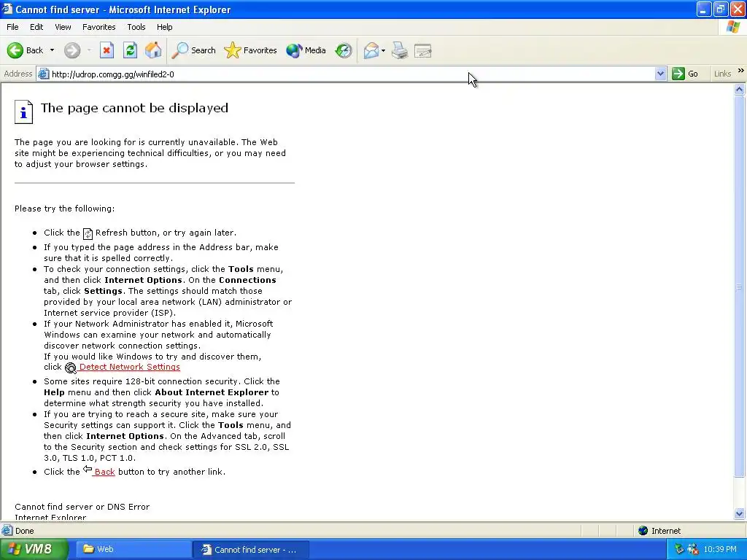Click the Go button
The image size is (747, 560).
coord(685,74)
